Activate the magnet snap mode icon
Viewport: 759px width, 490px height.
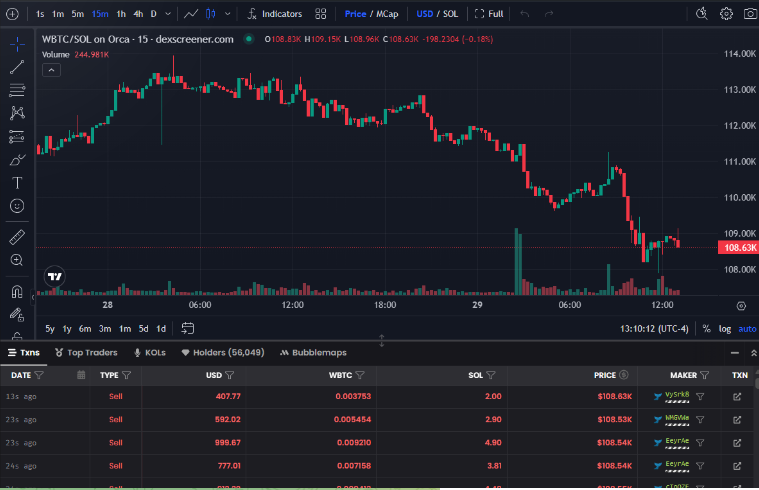point(17,293)
